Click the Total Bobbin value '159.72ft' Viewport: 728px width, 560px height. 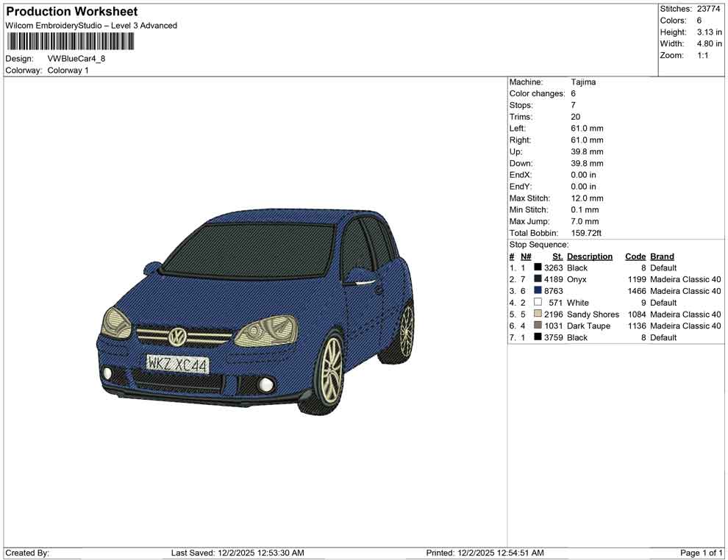pos(586,233)
